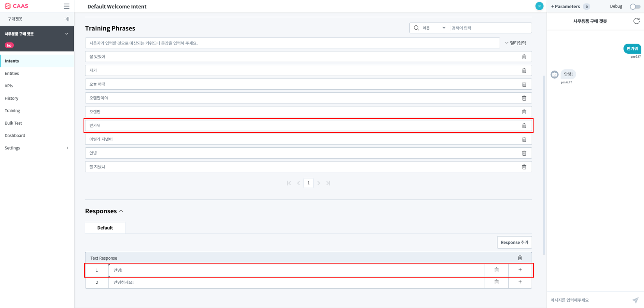
Task: Expand the Settings menu
Action: pyautogui.click(x=67, y=148)
